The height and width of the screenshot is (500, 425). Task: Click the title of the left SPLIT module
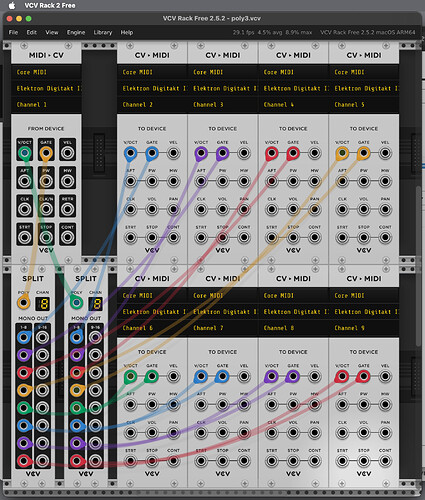coord(33,278)
